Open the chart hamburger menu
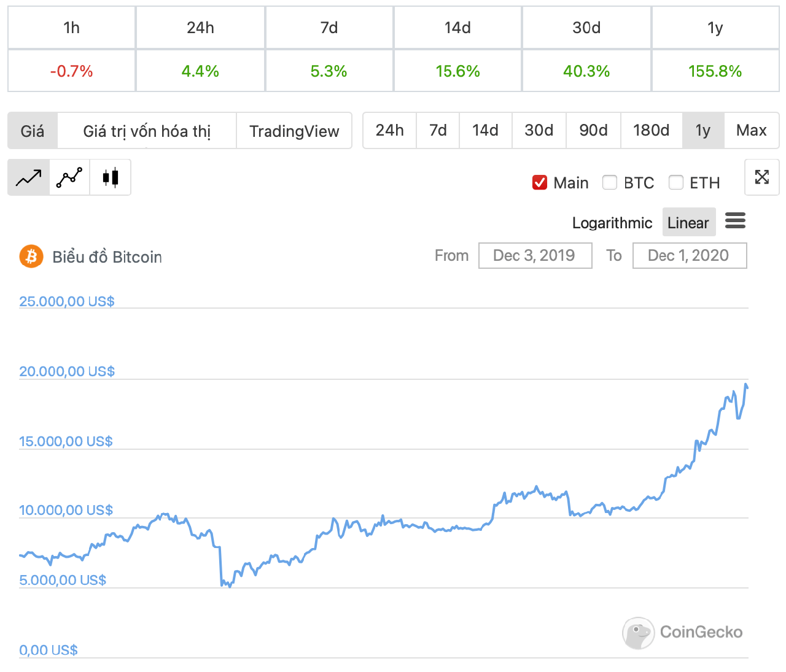 pyautogui.click(x=735, y=221)
